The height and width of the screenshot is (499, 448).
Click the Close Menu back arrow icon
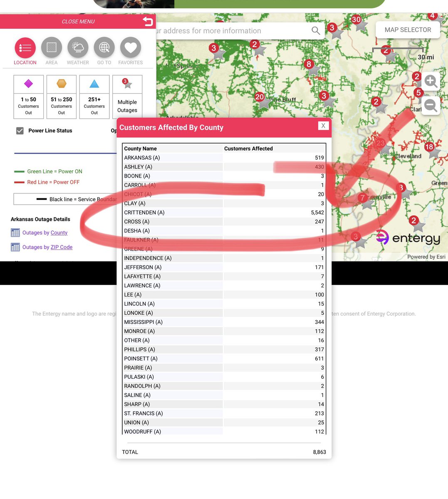(148, 21)
